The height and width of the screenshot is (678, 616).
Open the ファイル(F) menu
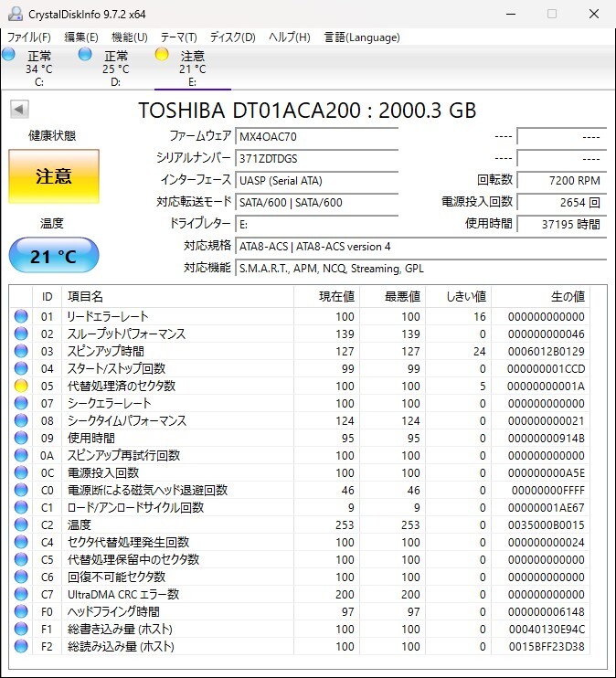(x=28, y=37)
